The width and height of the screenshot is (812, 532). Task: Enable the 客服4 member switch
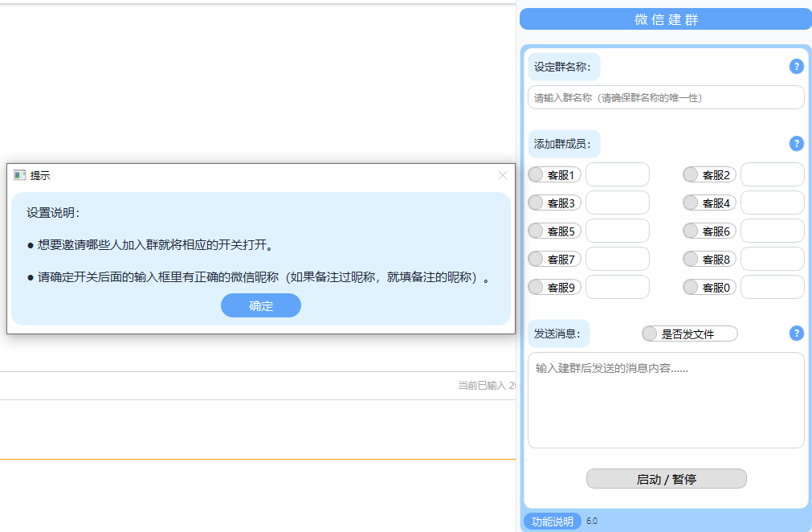click(x=709, y=203)
